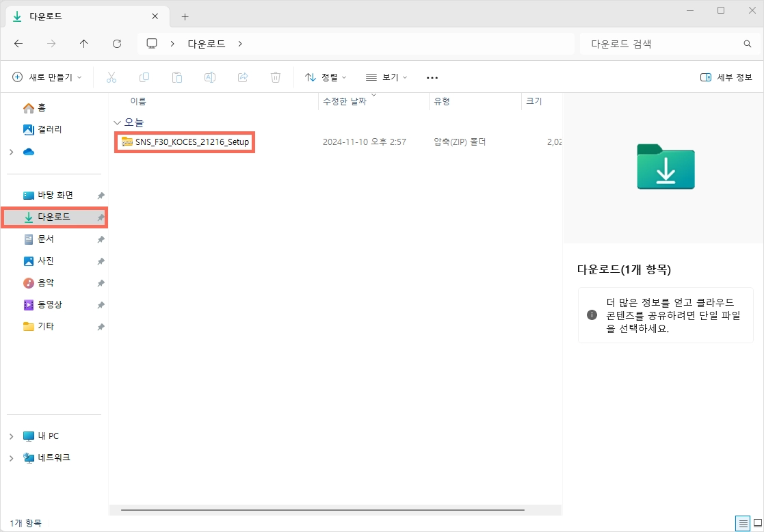Go back with the left arrow button

click(x=18, y=44)
